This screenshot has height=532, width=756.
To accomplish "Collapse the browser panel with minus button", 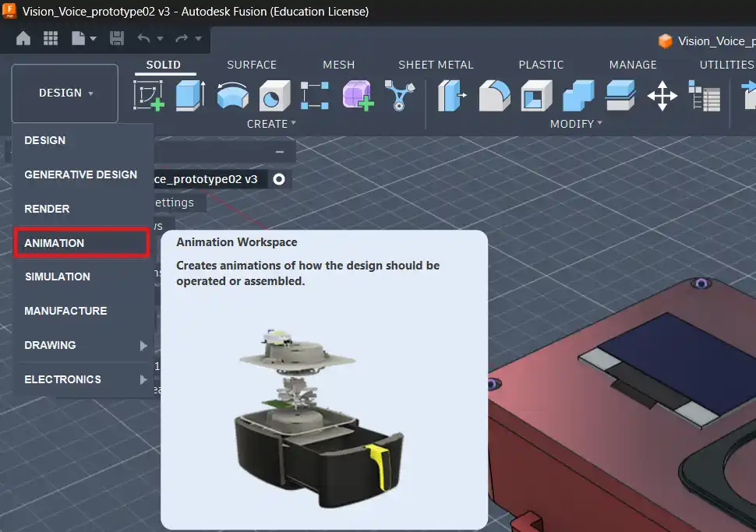I will (280, 152).
